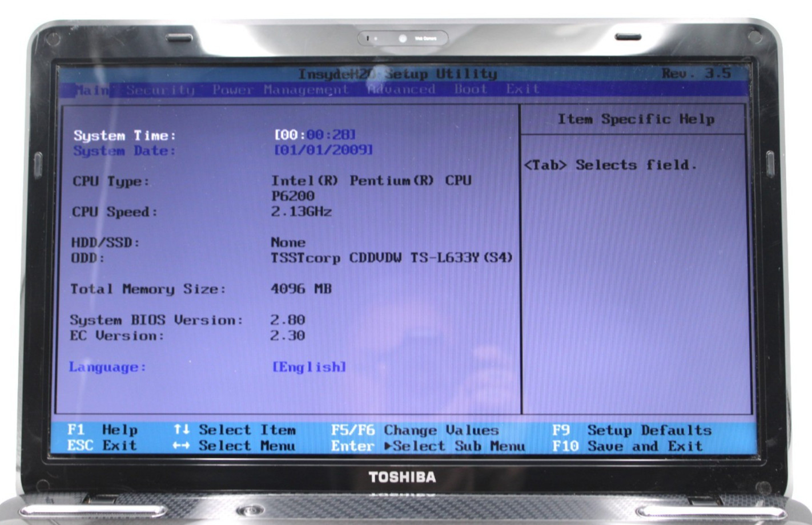Choose the Language English option
Viewport: 812px width, 525px height.
coord(309,366)
